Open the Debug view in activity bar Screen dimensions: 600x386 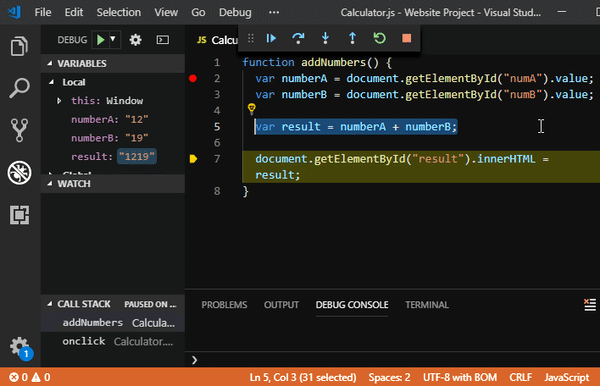pos(19,173)
